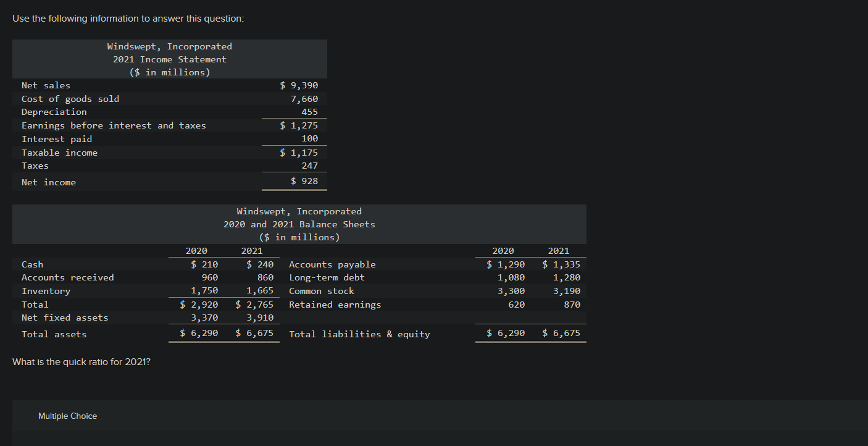Select the taxable income value $ 1,175

[299, 153]
